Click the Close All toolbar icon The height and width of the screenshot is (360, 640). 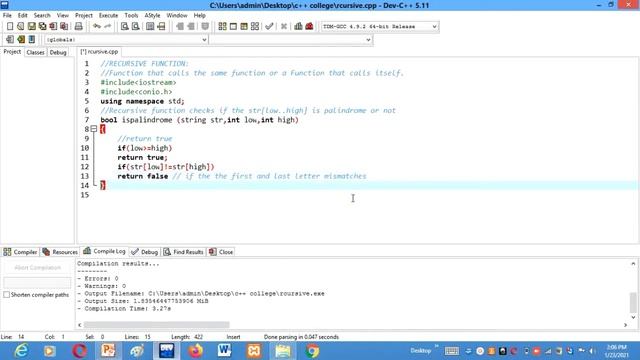tap(64, 26)
